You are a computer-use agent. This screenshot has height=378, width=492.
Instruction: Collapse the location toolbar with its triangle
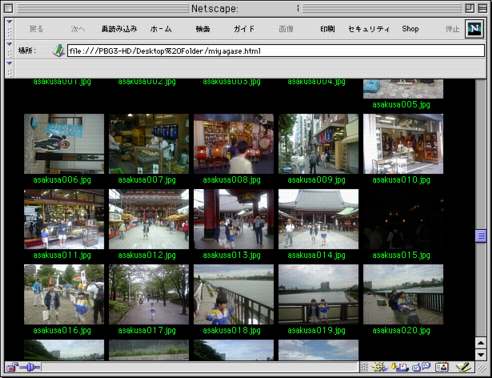[9, 44]
